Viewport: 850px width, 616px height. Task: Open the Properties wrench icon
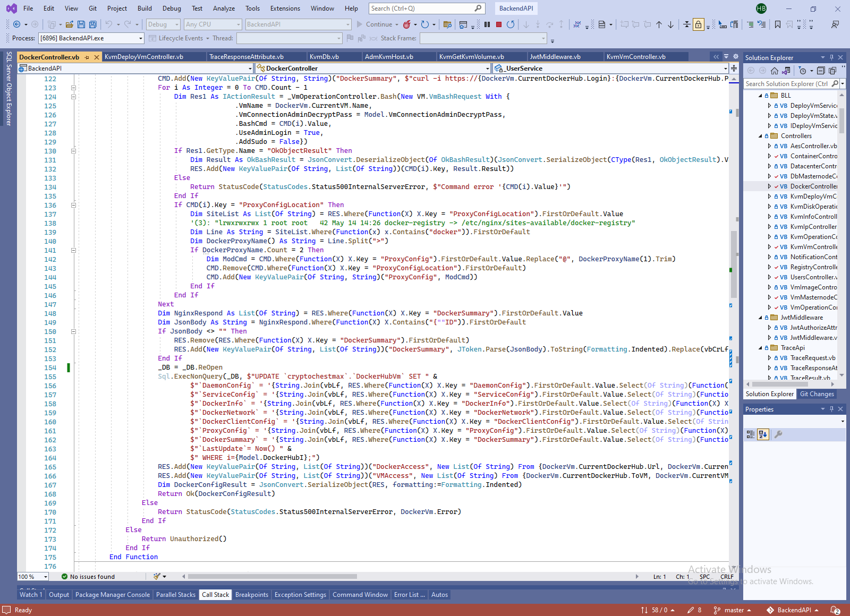778,434
